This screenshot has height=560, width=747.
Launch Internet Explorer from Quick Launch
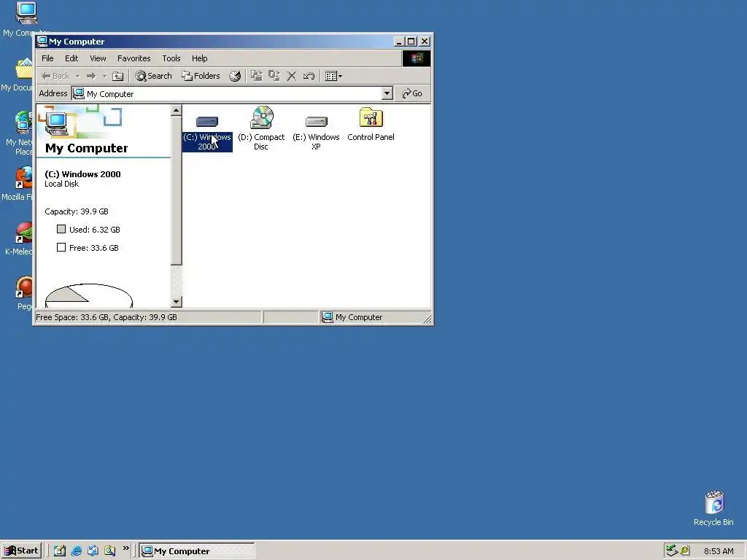click(76, 551)
